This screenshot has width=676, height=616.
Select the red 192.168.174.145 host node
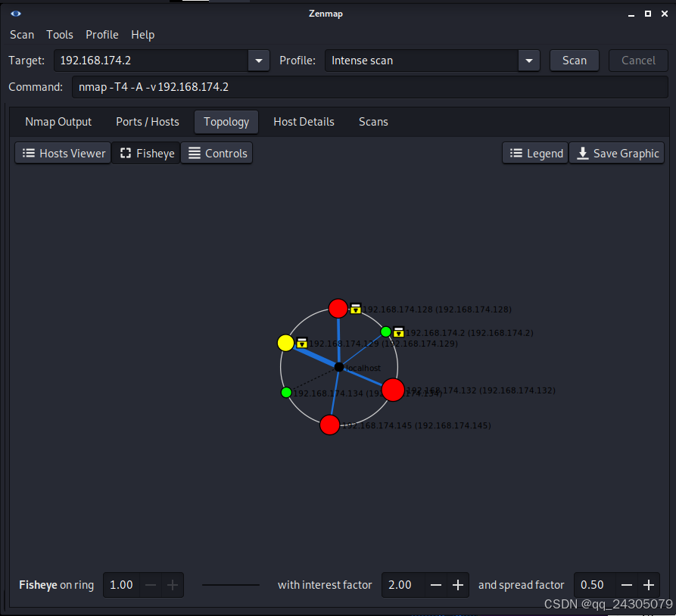pos(330,425)
